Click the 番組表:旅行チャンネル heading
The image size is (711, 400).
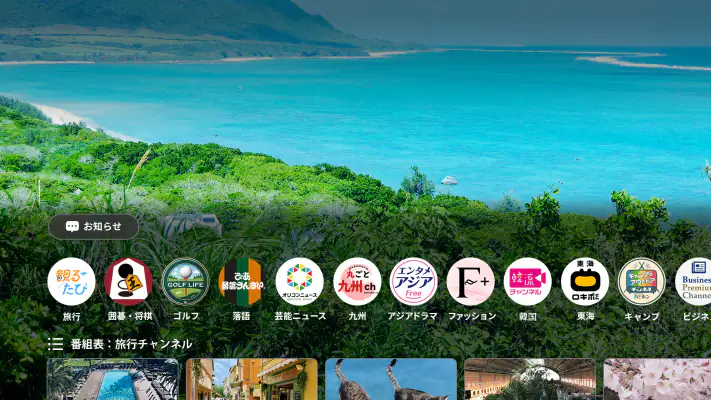click(131, 344)
